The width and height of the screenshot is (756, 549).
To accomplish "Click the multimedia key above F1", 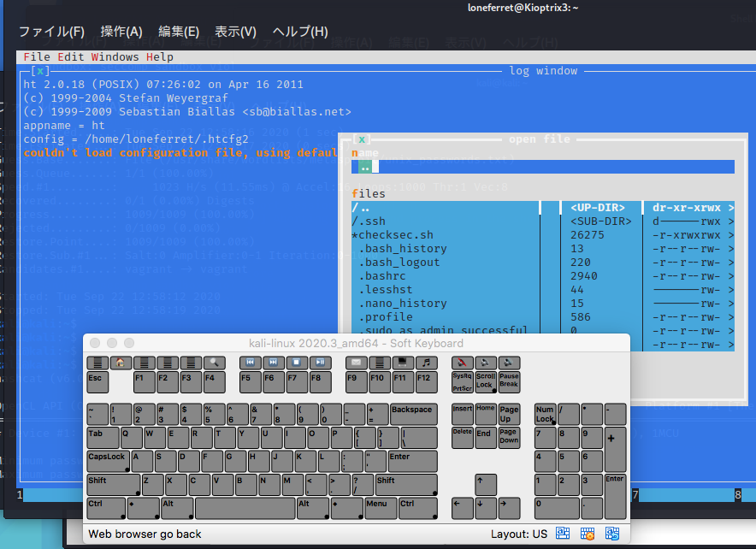I will [145, 363].
